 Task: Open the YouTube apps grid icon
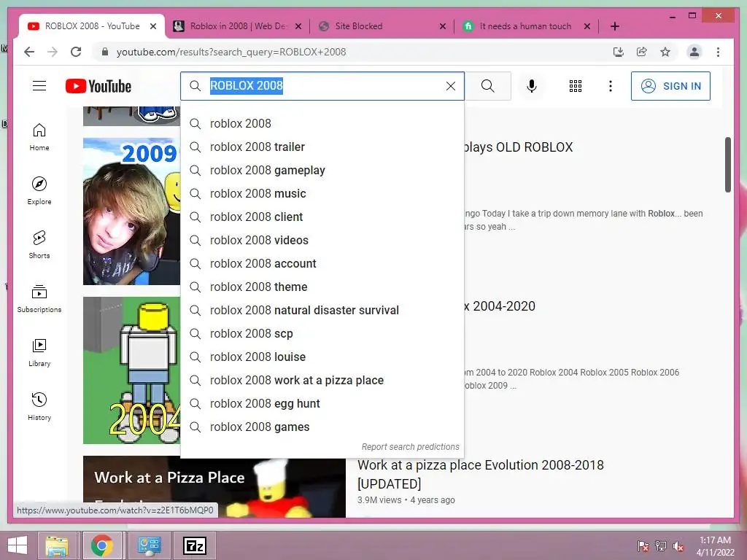[x=576, y=86]
